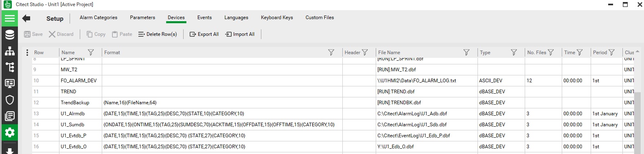Open the visualization monitor sidebar icon
This screenshot has width=644, height=154.
pyautogui.click(x=10, y=84)
